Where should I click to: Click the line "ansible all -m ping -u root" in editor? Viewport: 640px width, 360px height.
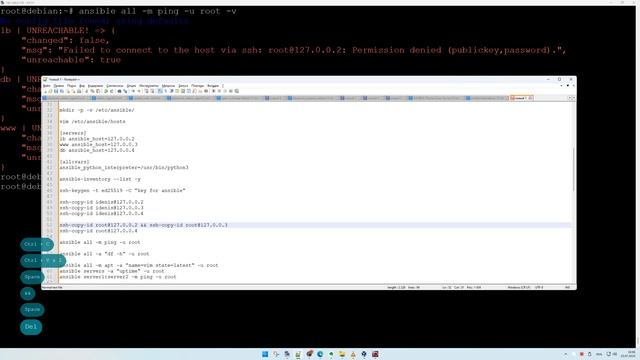[100, 242]
